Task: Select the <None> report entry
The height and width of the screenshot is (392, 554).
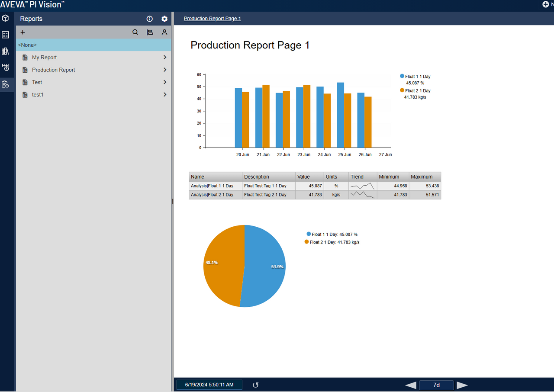Action: click(x=65, y=45)
